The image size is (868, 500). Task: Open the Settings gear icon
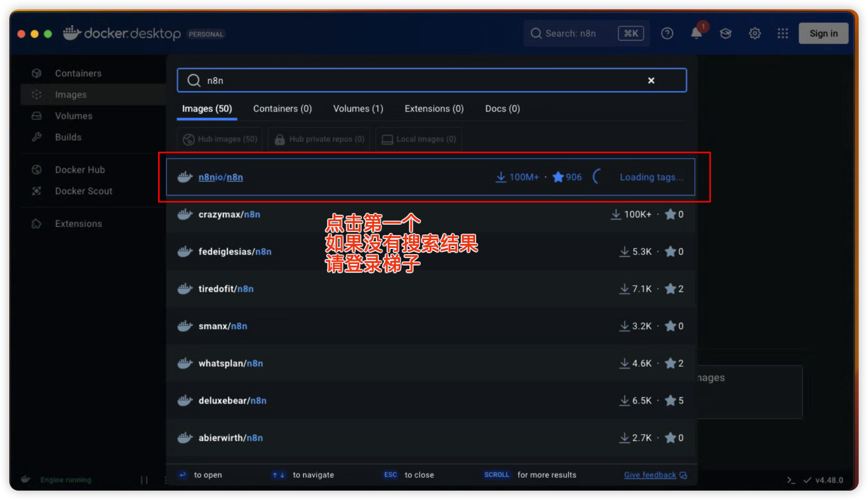coord(755,33)
